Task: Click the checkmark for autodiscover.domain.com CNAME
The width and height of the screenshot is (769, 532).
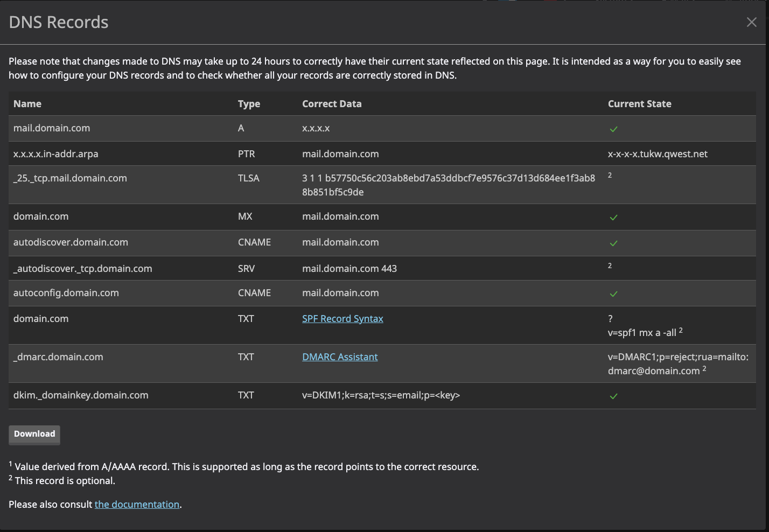Action: coord(613,243)
